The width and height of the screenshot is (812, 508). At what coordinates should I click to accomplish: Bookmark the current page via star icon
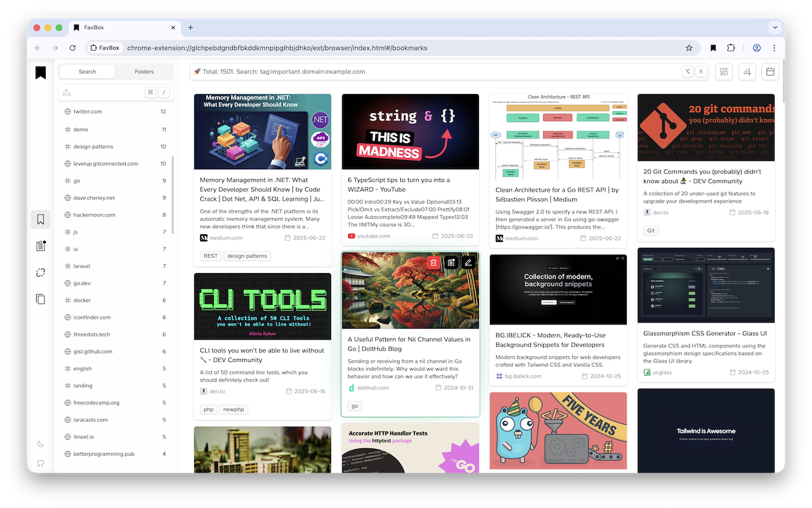tap(689, 48)
